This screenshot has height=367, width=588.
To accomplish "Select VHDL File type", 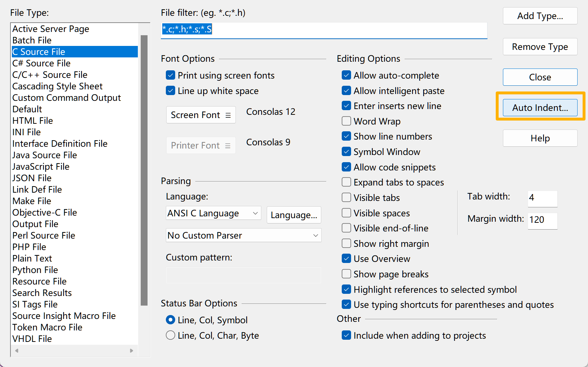I will click(x=75, y=339).
